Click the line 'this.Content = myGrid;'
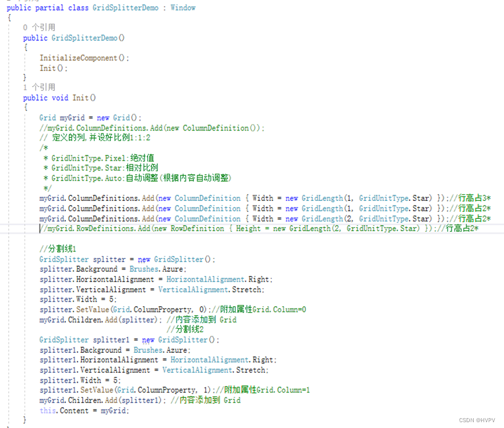504x428 pixels. [x=84, y=411]
